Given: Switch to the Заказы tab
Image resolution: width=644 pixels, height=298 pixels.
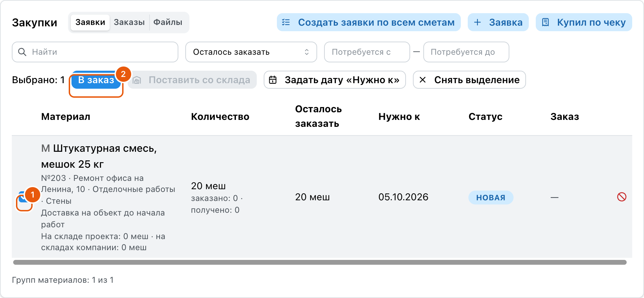Looking at the screenshot, I should (129, 22).
